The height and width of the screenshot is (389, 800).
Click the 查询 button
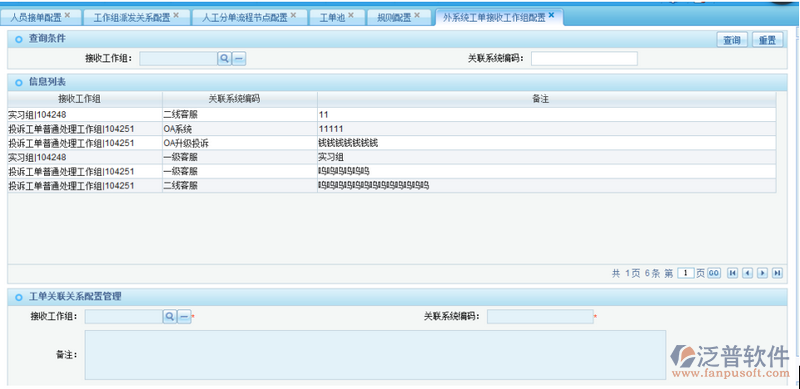tap(732, 40)
